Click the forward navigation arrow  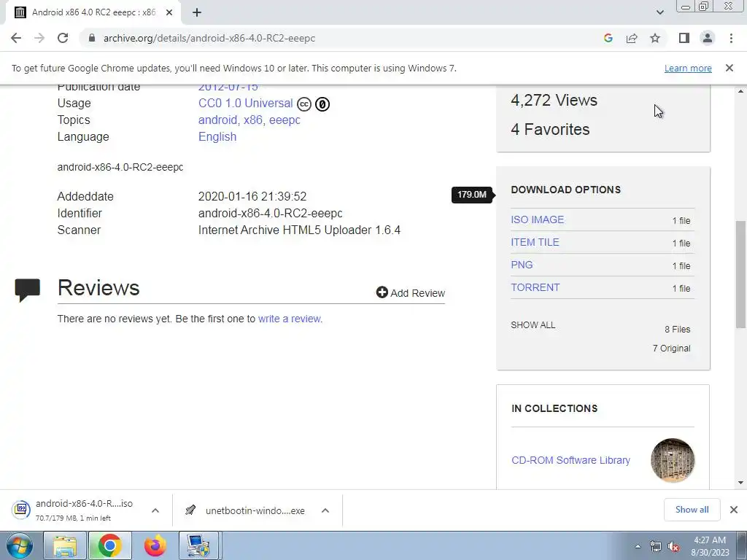coord(39,38)
